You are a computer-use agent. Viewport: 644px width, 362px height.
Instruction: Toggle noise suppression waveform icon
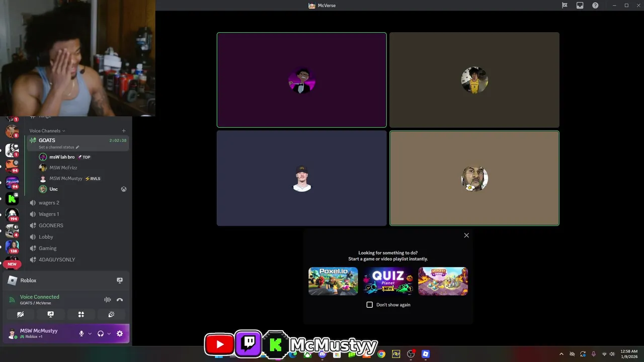coord(108,300)
